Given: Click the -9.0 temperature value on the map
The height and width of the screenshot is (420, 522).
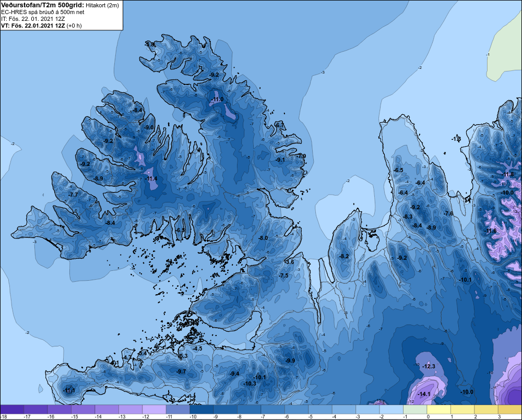Looking at the screenshot, I should click(x=149, y=127).
